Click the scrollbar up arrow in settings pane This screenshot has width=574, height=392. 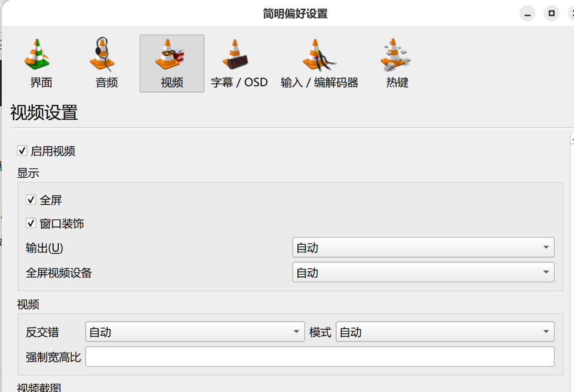point(572,139)
